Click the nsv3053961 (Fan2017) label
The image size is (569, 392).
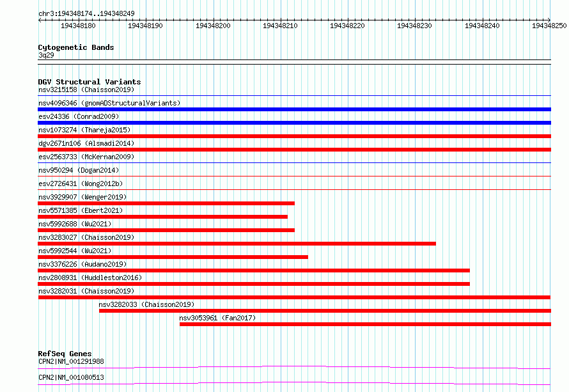pos(217,318)
